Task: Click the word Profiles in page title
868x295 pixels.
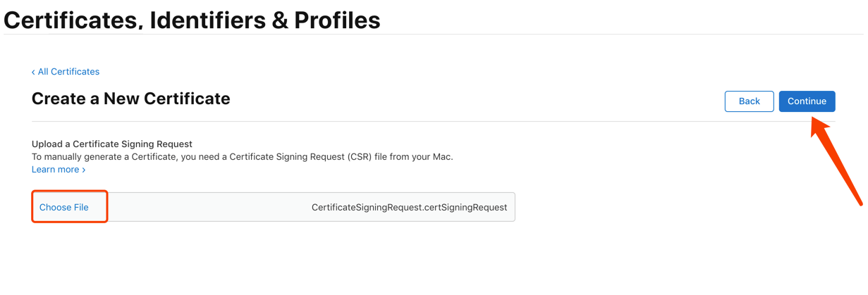Action: [337, 20]
